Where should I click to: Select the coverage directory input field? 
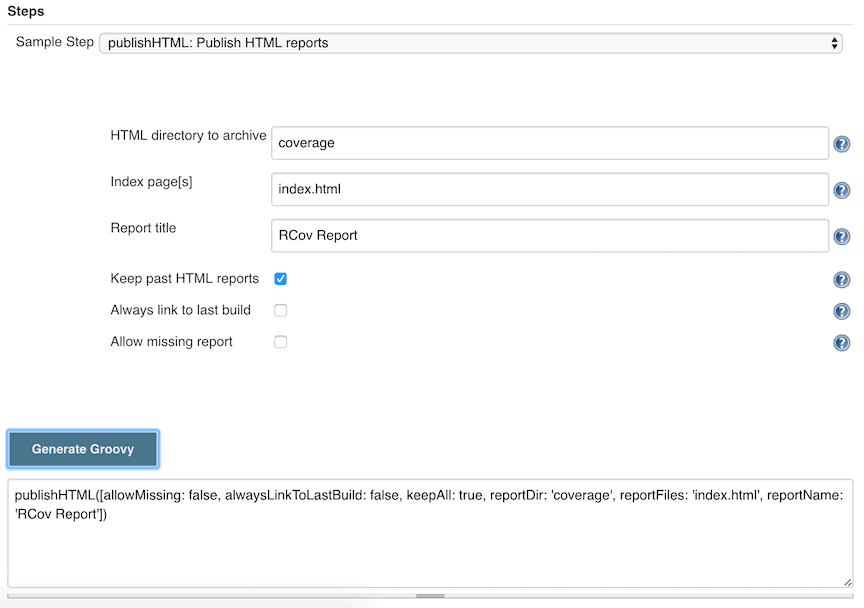(550, 143)
